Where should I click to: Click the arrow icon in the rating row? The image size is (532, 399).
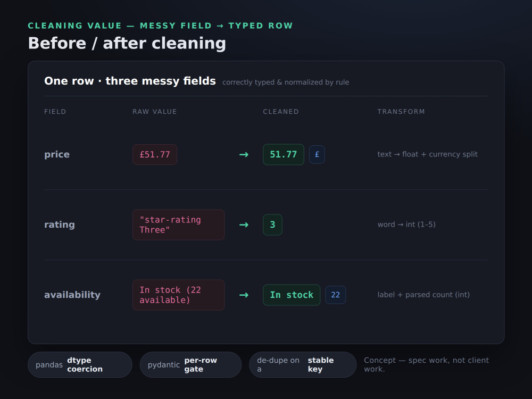(244, 225)
